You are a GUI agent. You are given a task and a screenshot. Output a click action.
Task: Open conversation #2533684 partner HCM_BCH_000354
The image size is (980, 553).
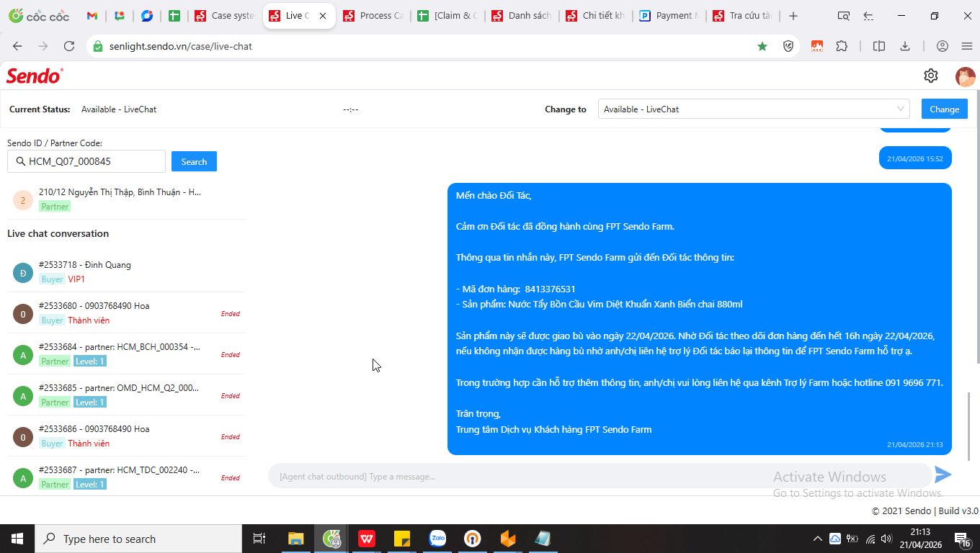tap(126, 354)
